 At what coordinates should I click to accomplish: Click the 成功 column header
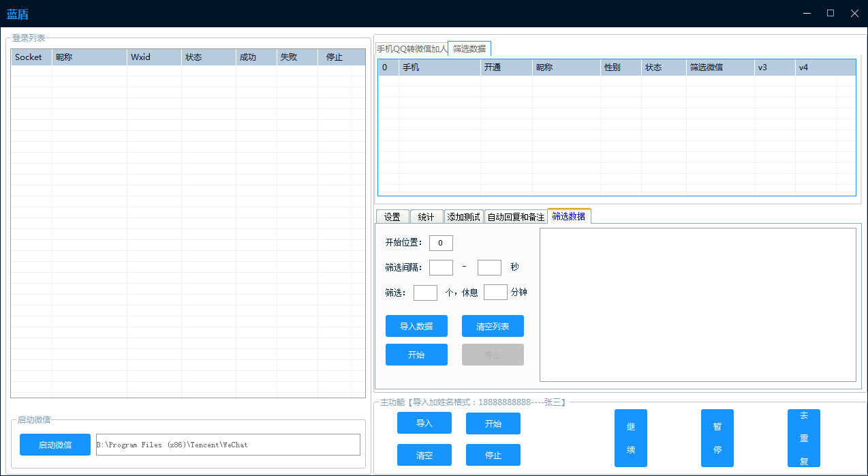(256, 57)
